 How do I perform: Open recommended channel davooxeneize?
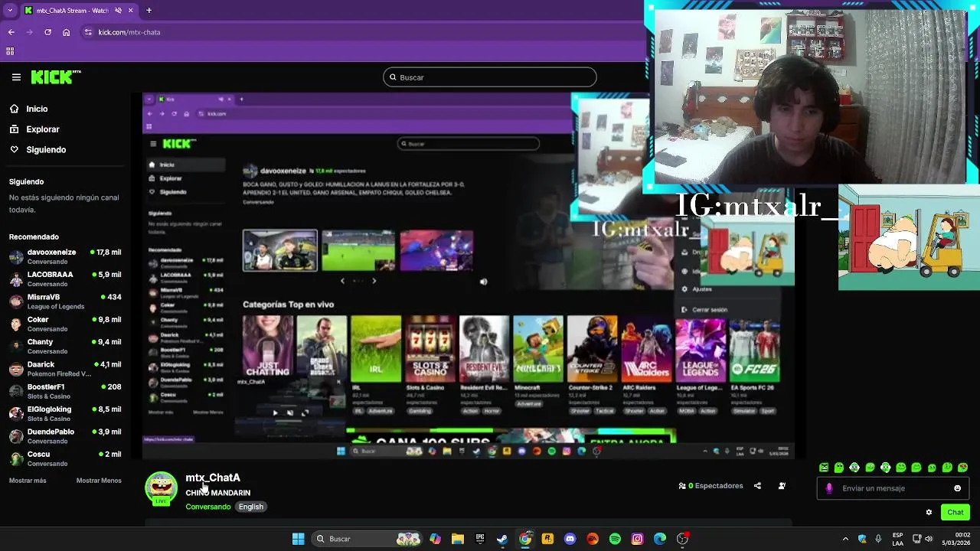pyautogui.click(x=65, y=256)
